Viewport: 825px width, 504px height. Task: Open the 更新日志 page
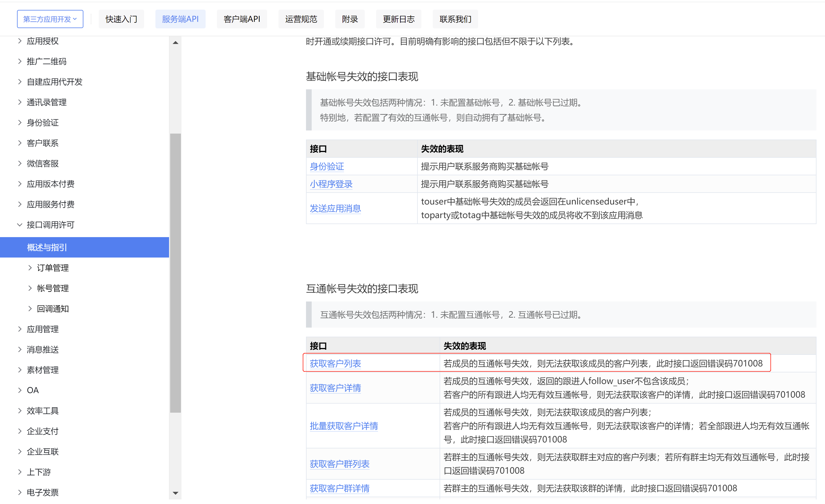pos(398,19)
